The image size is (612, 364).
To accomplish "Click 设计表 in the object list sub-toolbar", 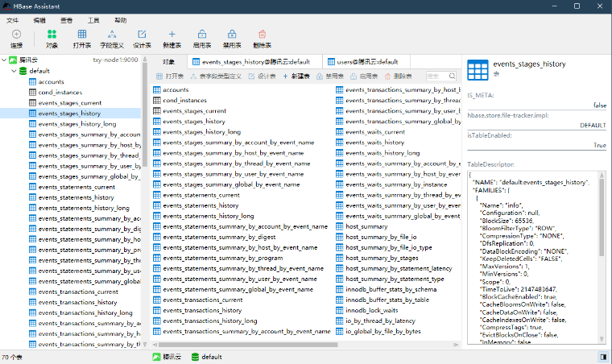I will click(263, 76).
